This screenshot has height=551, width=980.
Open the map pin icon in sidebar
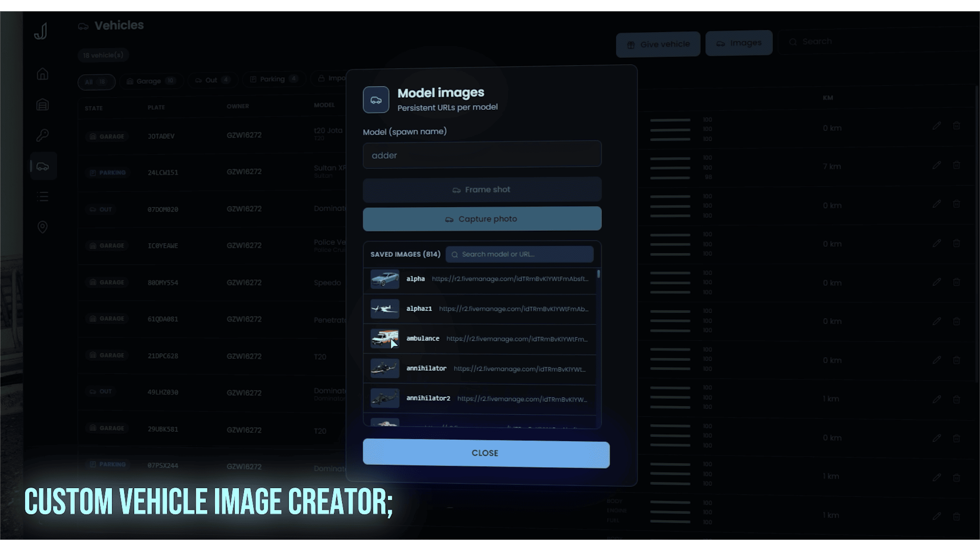(x=42, y=227)
